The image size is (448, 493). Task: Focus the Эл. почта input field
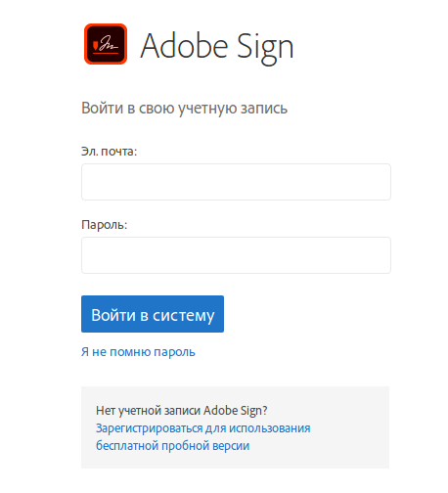click(x=236, y=182)
